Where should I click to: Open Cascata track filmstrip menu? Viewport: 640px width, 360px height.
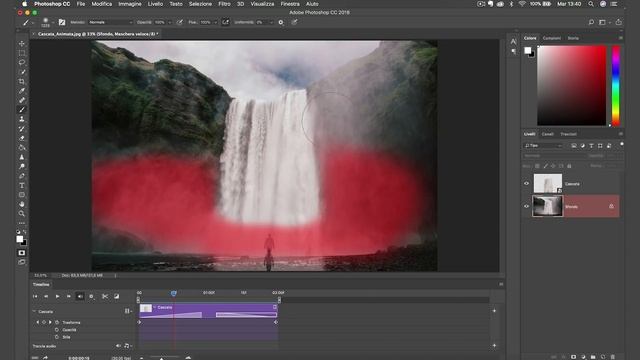[x=128, y=311]
